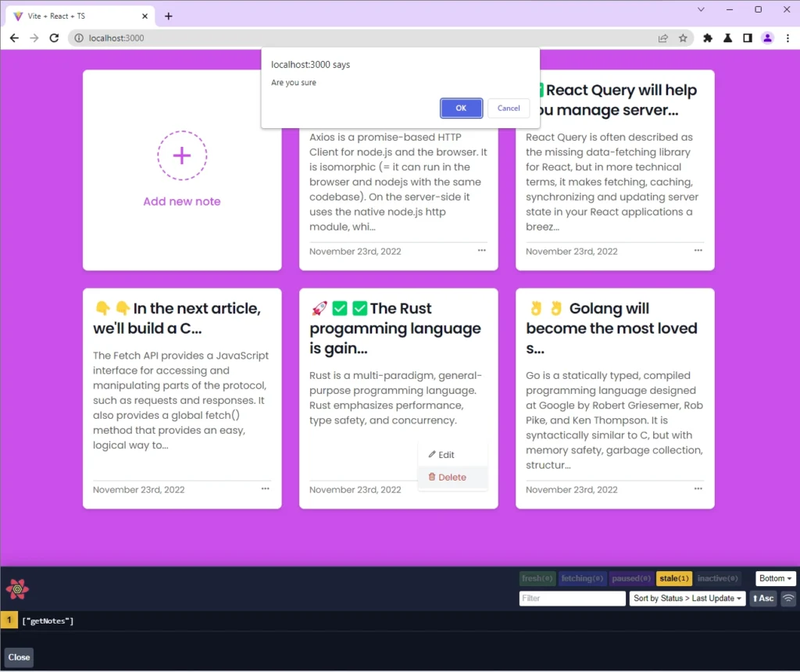Bookmark this page with the star icon
This screenshot has width=800, height=672.
tap(683, 38)
